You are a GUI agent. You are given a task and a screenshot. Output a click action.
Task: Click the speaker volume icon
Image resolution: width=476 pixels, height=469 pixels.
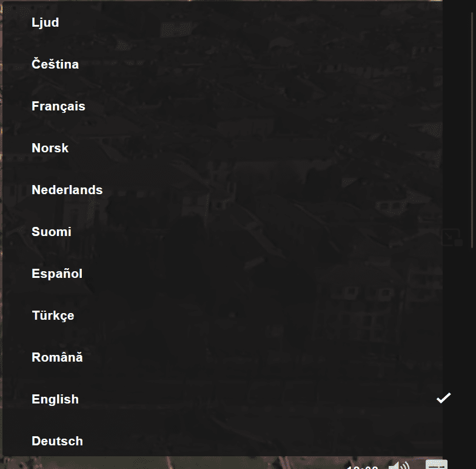(398, 465)
